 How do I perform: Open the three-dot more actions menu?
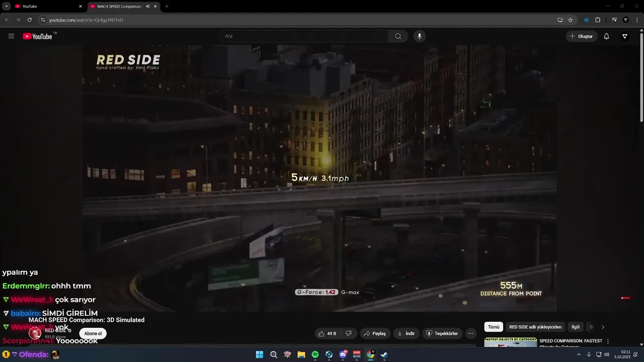coord(471,333)
